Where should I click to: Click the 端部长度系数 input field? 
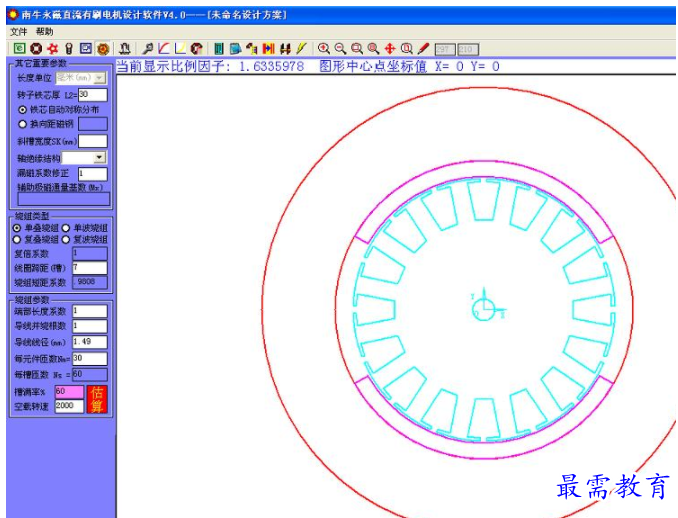(90, 311)
